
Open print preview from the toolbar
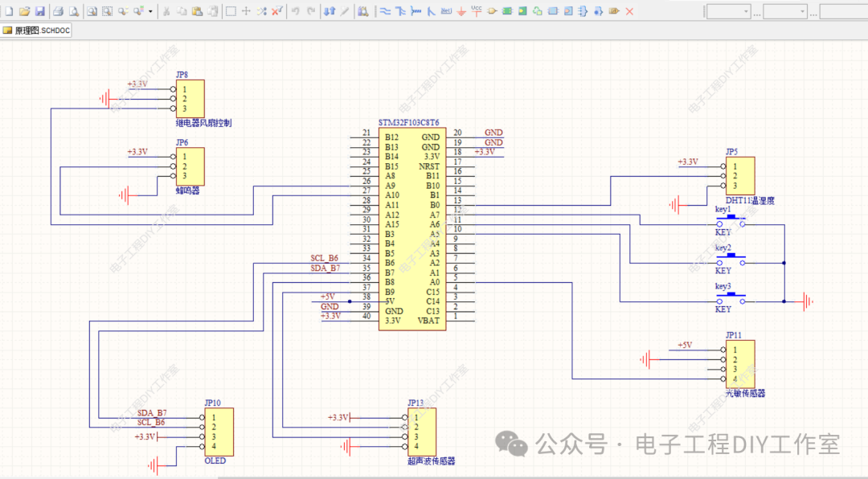74,11
